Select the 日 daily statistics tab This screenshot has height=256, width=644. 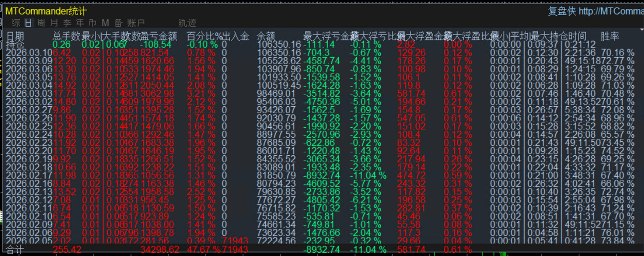point(28,23)
